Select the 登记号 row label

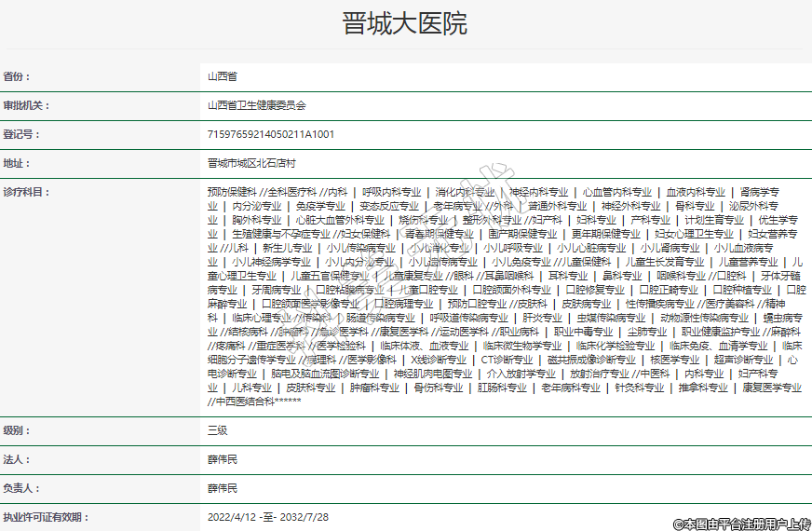point(21,134)
